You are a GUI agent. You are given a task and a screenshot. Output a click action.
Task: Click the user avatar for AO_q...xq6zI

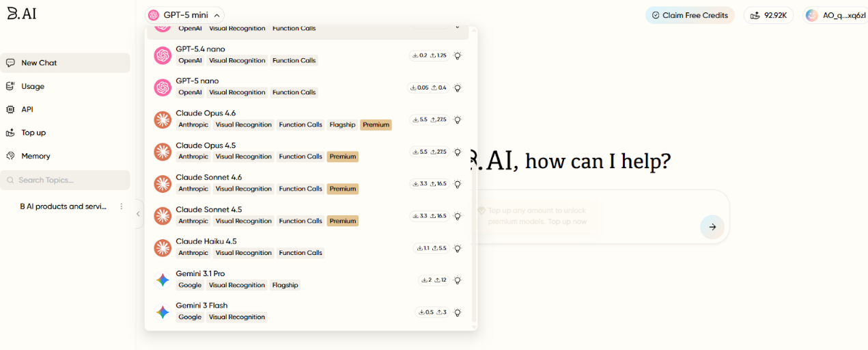pos(811,15)
